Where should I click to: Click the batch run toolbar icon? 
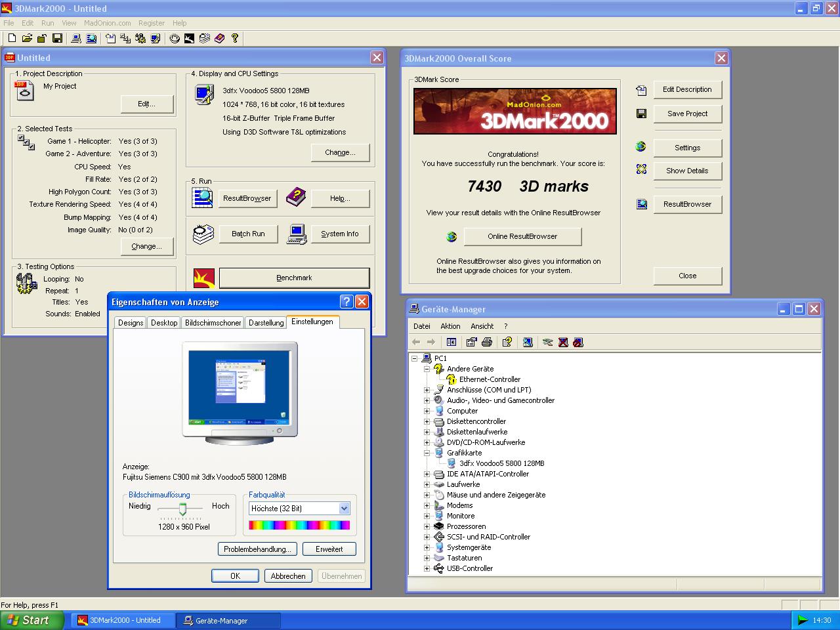[x=204, y=39]
